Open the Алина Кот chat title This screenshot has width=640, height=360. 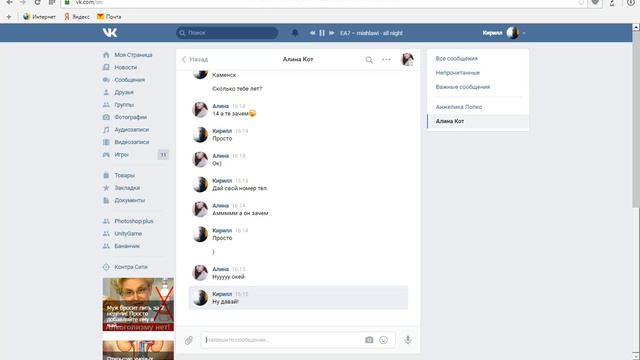click(x=298, y=59)
